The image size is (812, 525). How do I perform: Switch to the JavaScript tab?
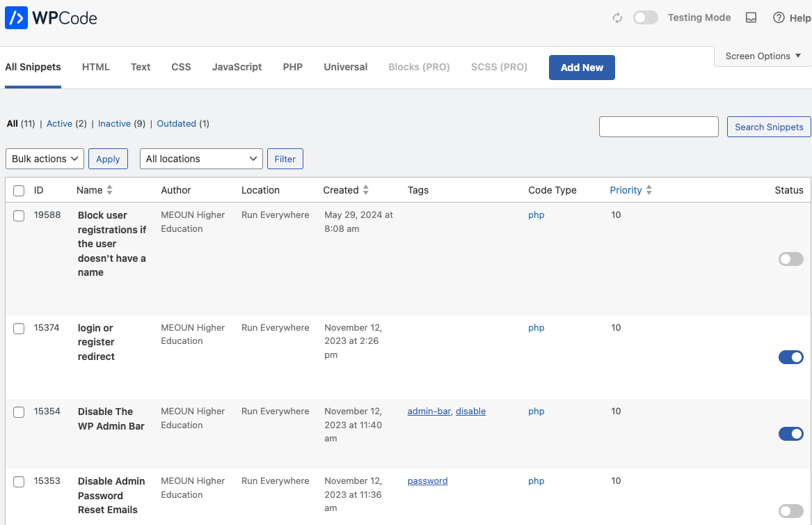237,68
